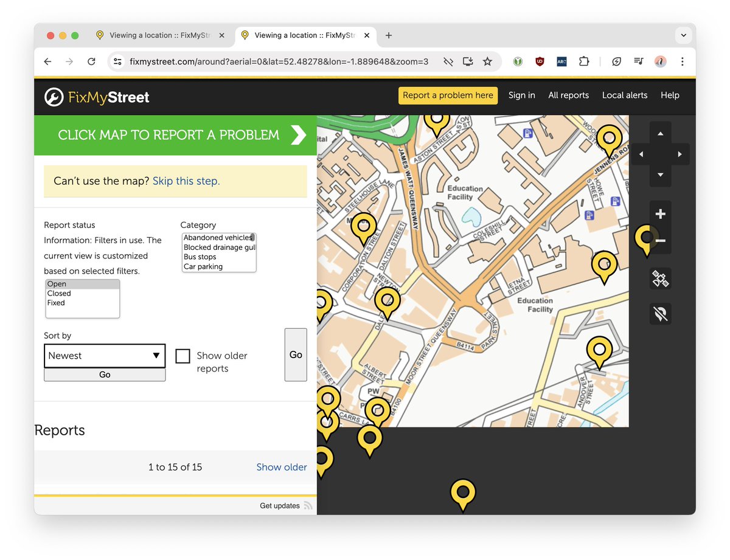Open the Chrome profile avatar
The width and height of the screenshot is (730, 560).
(x=660, y=61)
